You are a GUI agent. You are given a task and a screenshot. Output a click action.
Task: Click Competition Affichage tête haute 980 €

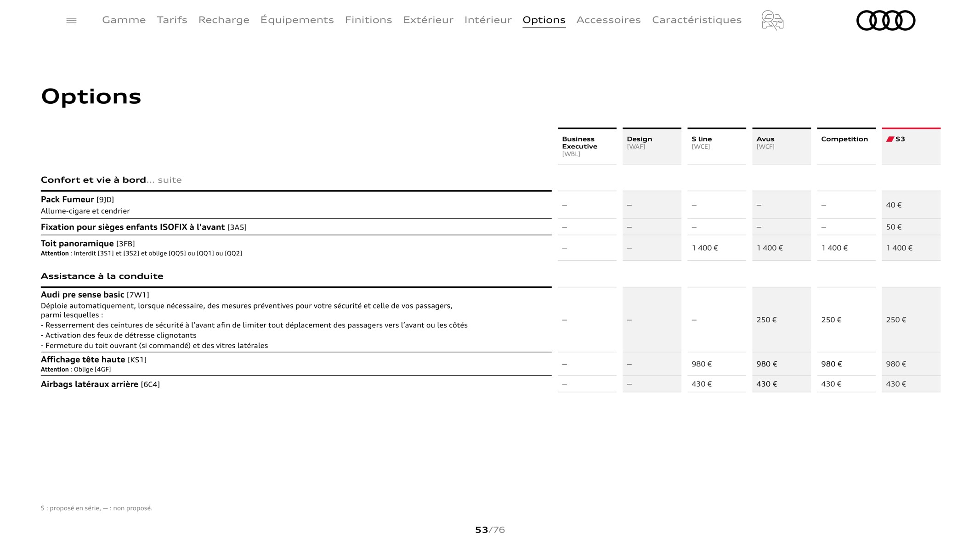(832, 364)
